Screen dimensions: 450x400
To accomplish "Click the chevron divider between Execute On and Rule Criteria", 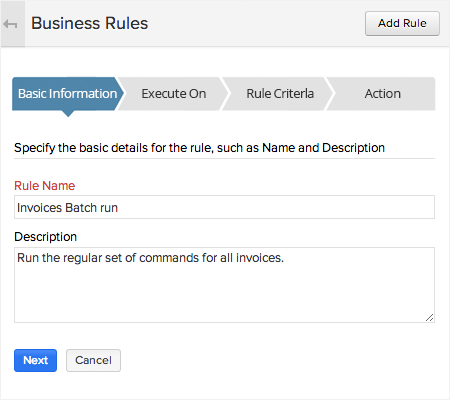I will coord(225,94).
